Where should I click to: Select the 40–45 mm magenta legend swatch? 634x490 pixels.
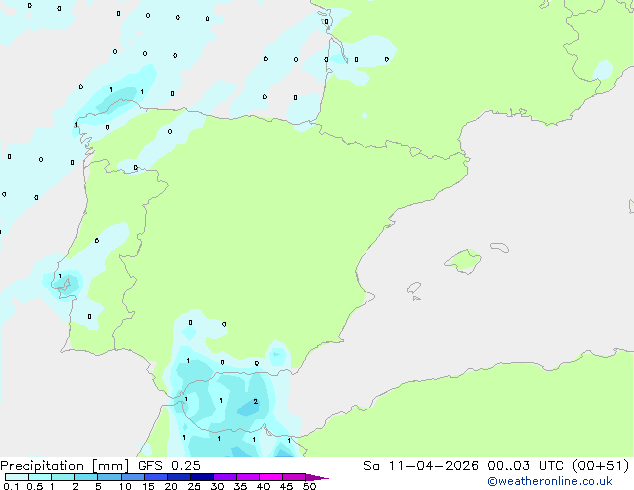271,477
